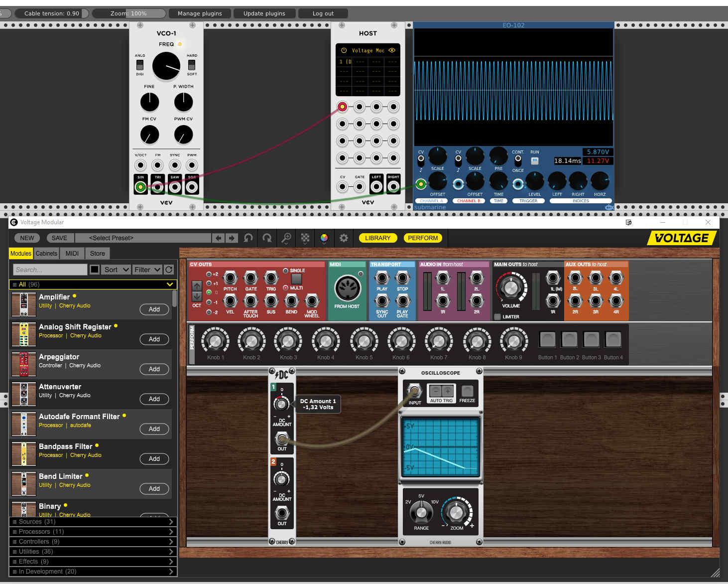Viewport: 728px width, 584px height.
Task: Click the PITCH CV output jack
Action: [x=230, y=278]
